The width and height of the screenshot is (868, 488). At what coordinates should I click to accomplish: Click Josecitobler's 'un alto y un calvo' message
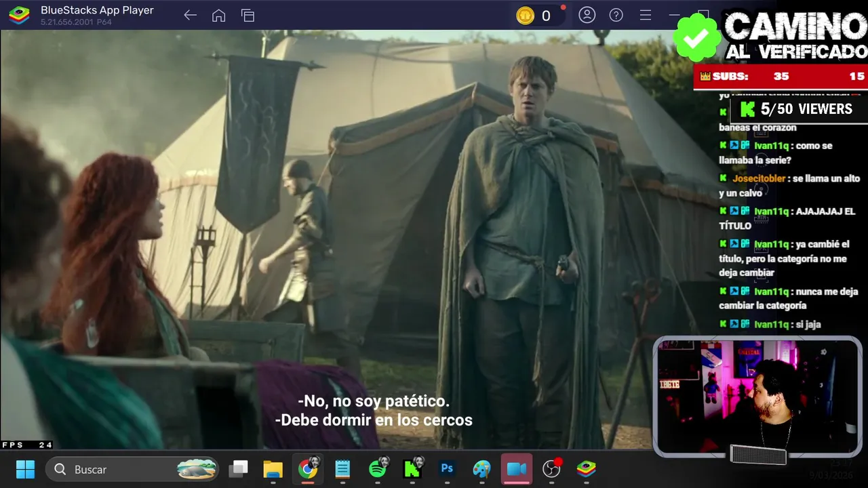(789, 186)
